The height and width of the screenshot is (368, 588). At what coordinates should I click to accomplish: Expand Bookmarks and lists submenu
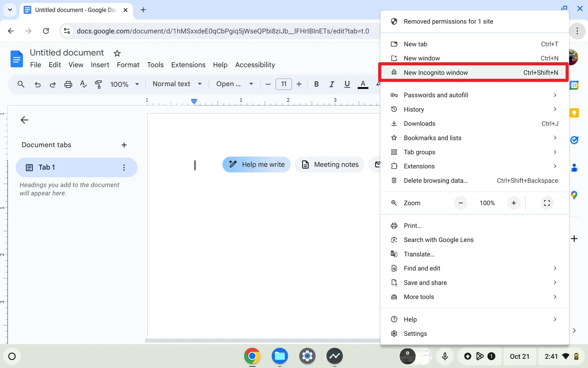pyautogui.click(x=475, y=138)
